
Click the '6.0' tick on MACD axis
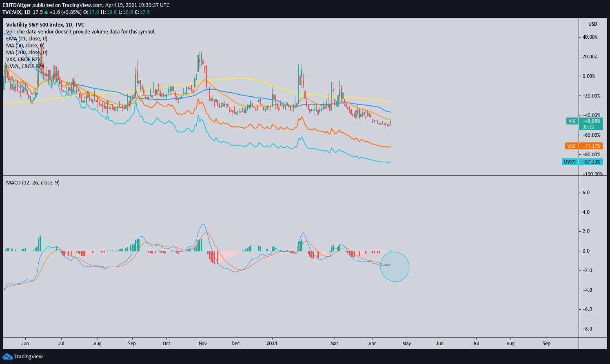(x=586, y=193)
